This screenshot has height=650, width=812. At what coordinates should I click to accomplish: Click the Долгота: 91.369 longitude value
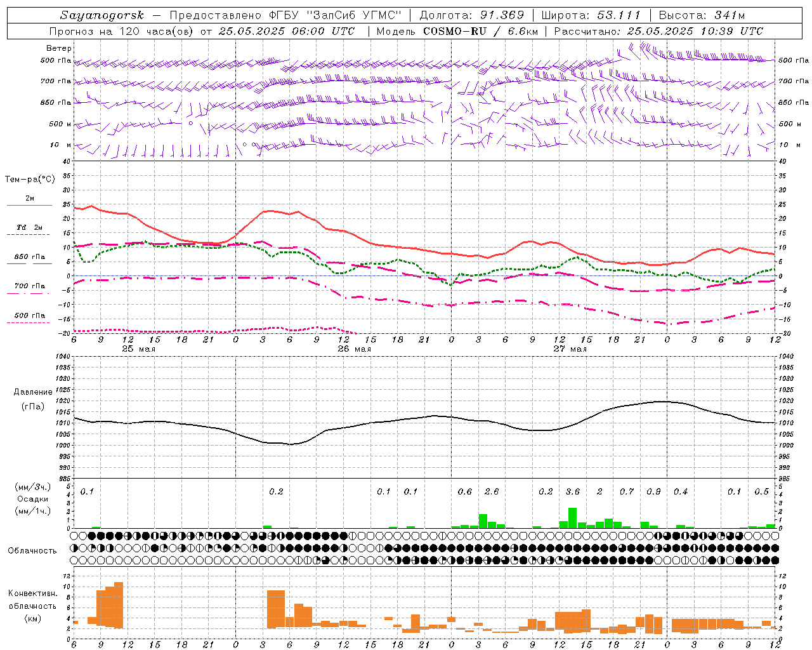[472, 15]
